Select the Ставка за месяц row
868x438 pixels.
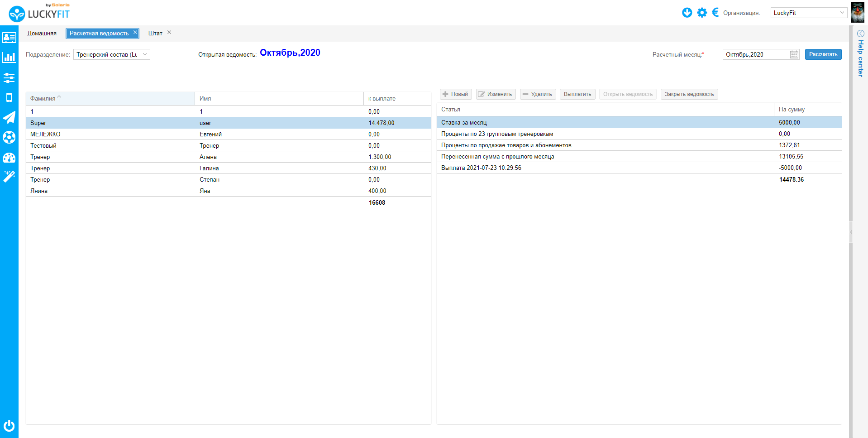639,122
